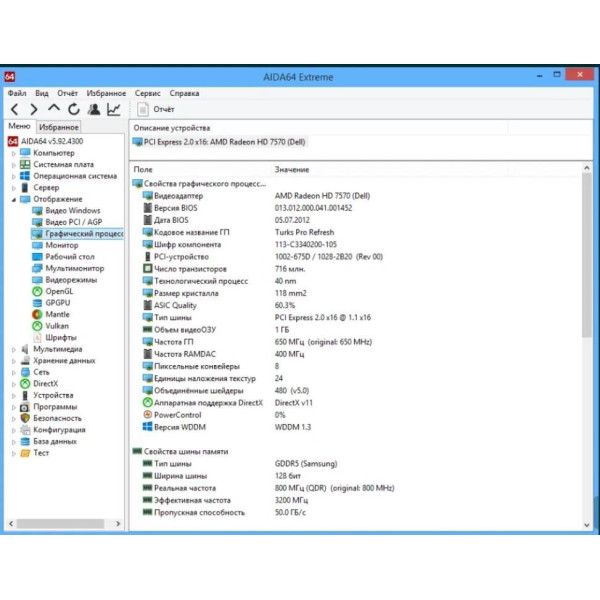The width and height of the screenshot is (600, 600).
Task: Select Видео Windows in tree
Action: (66, 210)
